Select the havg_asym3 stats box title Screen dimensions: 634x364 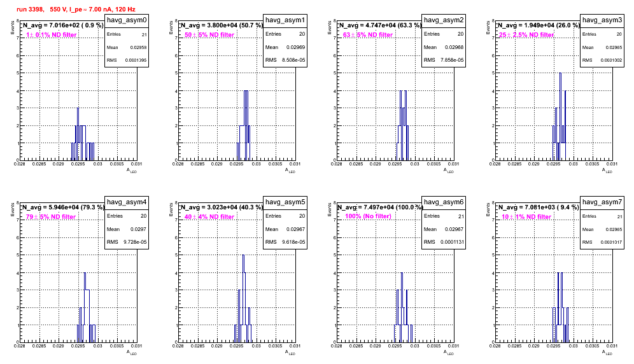point(602,20)
